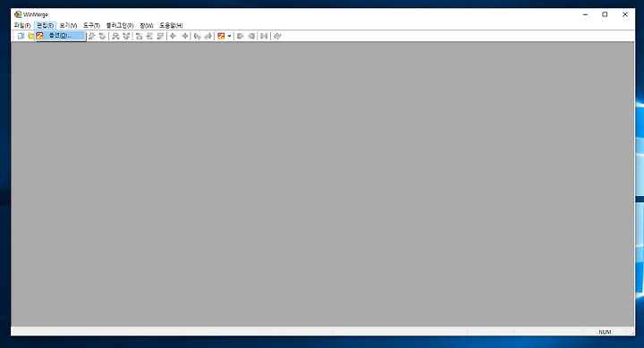
Task: Click the Auto Merge toolbar icon
Action: (x=264, y=36)
